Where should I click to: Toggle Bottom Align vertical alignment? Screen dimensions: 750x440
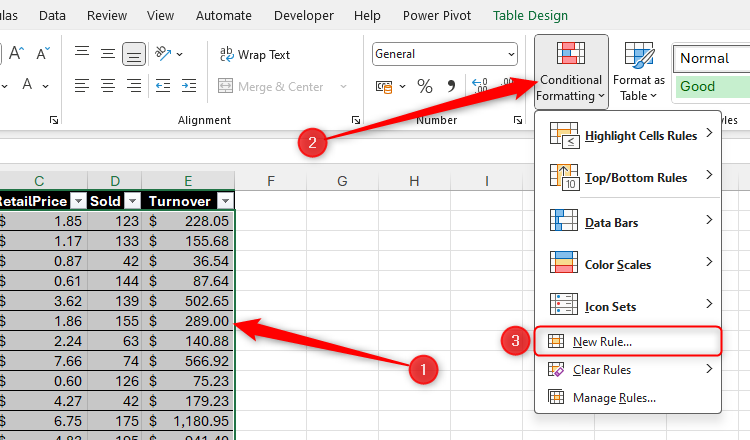tap(132, 54)
